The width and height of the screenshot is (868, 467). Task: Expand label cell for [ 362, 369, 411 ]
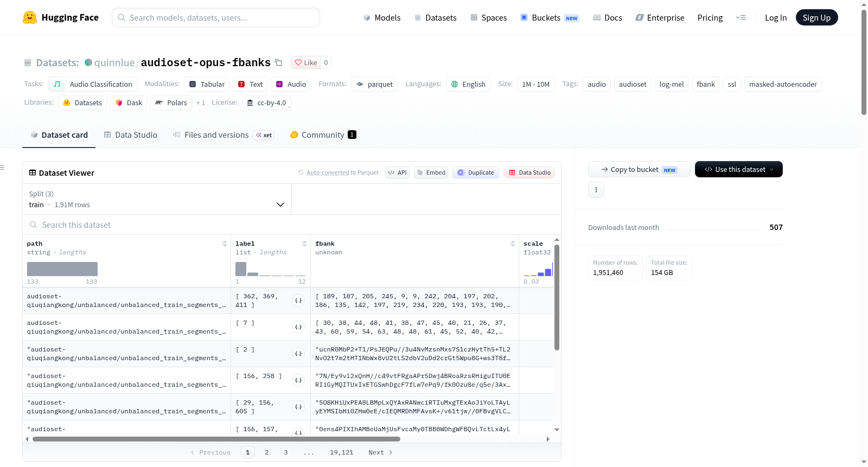(298, 300)
